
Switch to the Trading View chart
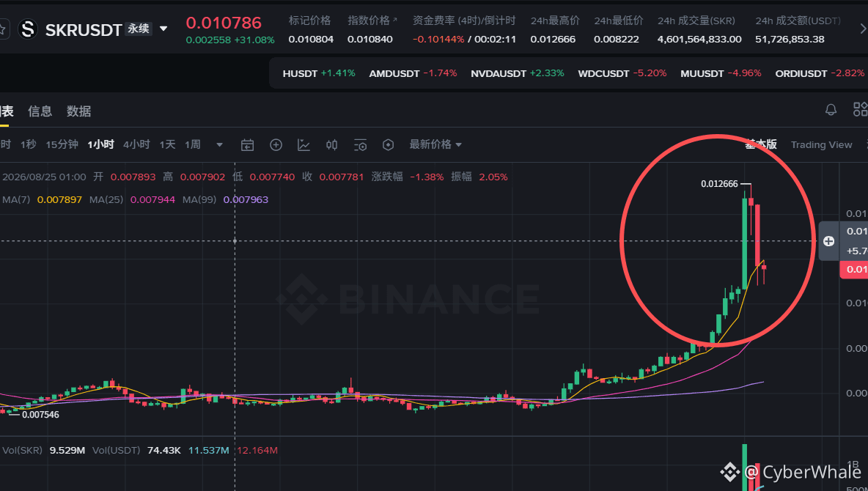tap(822, 144)
